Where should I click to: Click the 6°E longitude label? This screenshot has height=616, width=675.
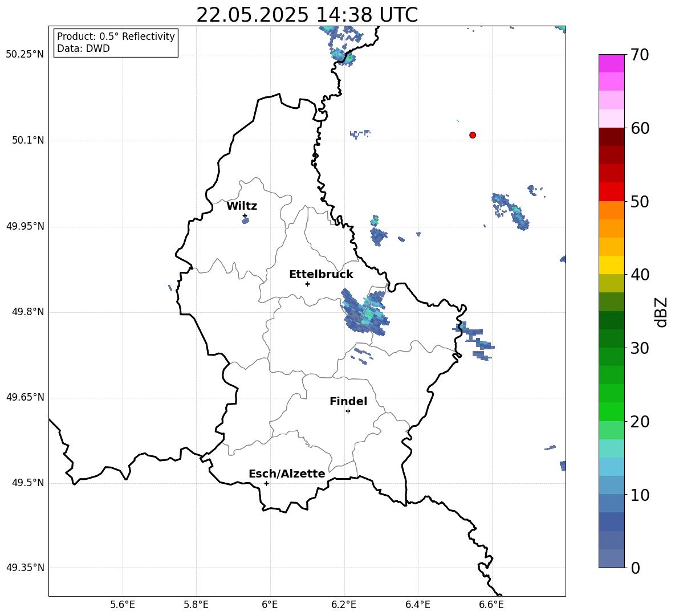(270, 605)
